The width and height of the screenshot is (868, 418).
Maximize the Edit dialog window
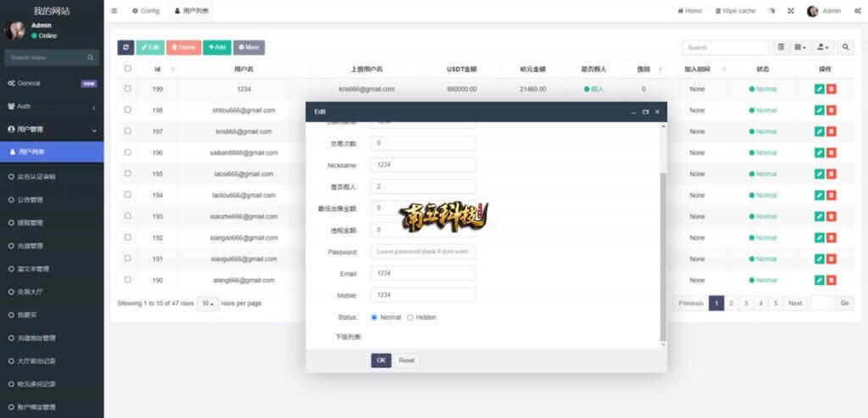pyautogui.click(x=645, y=112)
